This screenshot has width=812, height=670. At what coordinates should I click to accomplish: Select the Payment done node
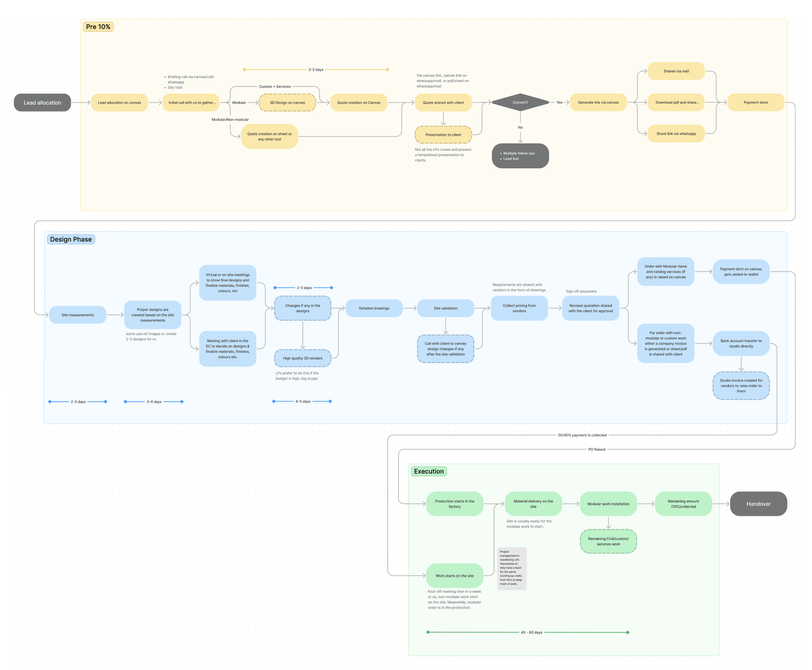point(756,102)
